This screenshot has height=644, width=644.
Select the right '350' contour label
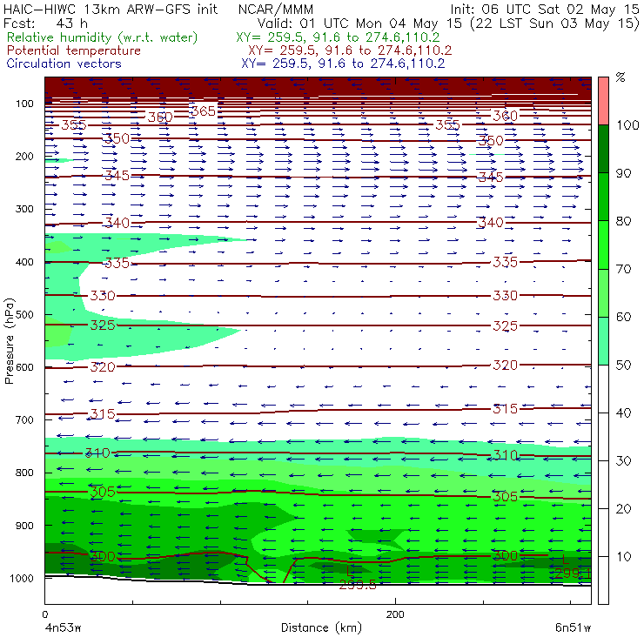(491, 141)
